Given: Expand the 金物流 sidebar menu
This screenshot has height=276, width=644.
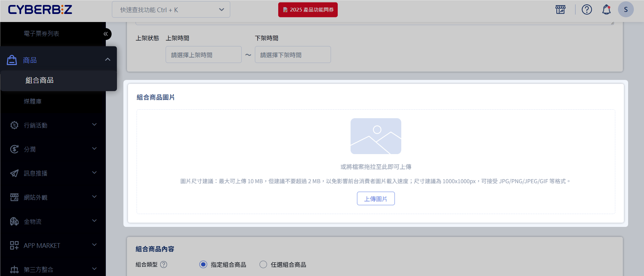Looking at the screenshot, I should [x=53, y=221].
